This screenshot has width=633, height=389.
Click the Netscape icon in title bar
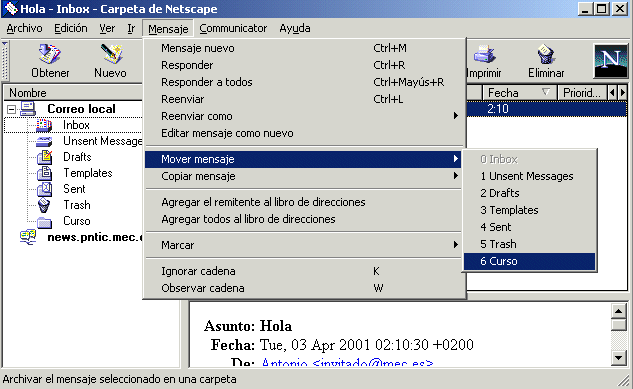(x=10, y=8)
